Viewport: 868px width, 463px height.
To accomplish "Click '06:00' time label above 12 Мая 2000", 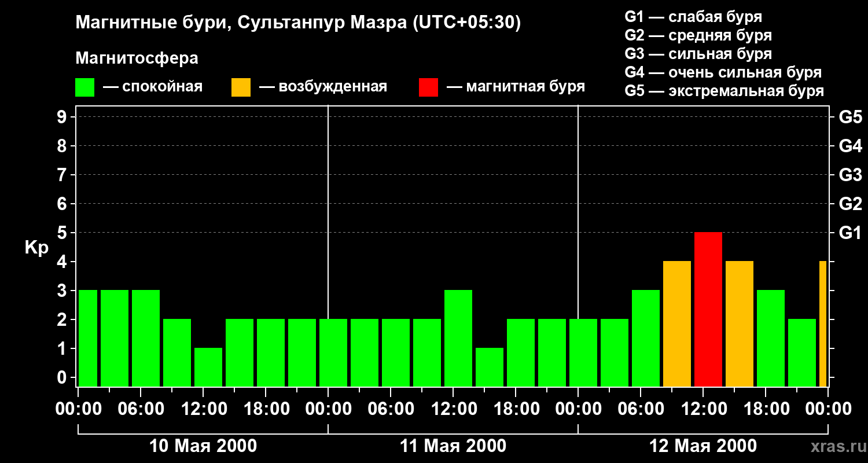I will (641, 409).
